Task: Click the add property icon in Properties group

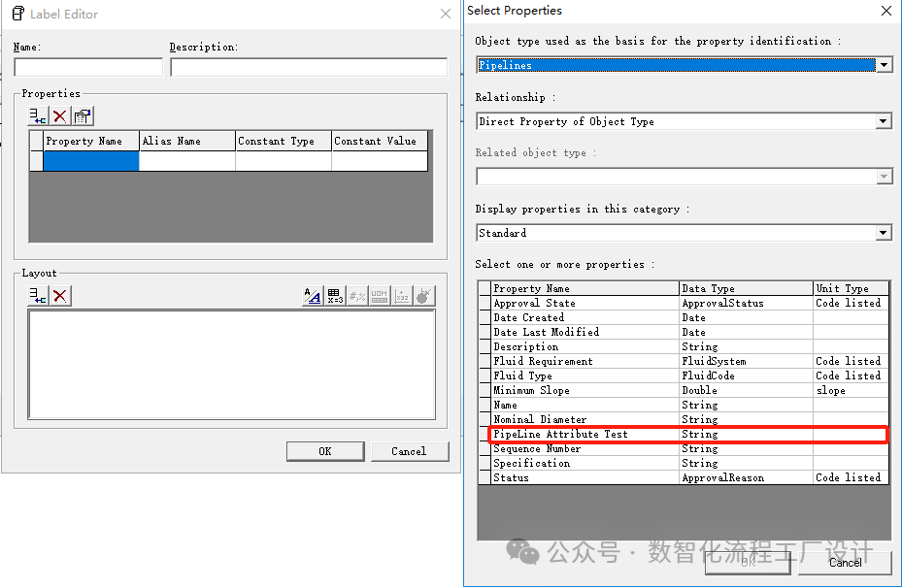Action: click(x=38, y=116)
